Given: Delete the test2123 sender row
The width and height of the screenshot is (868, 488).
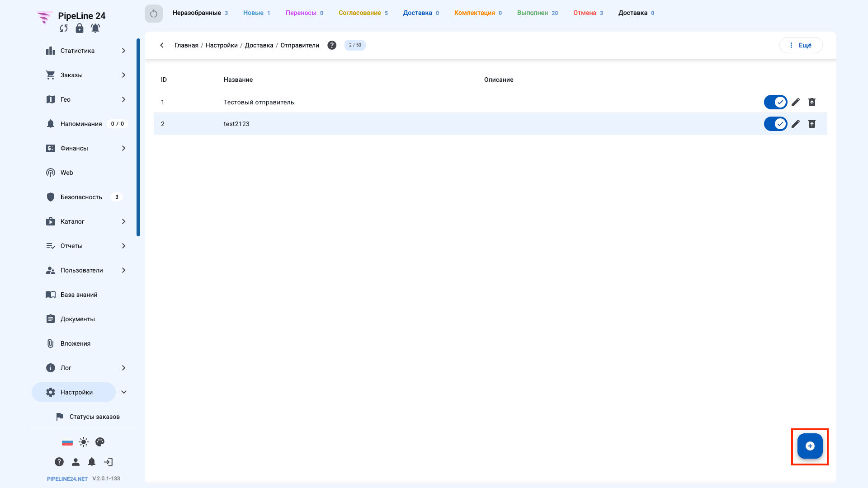Looking at the screenshot, I should point(812,124).
